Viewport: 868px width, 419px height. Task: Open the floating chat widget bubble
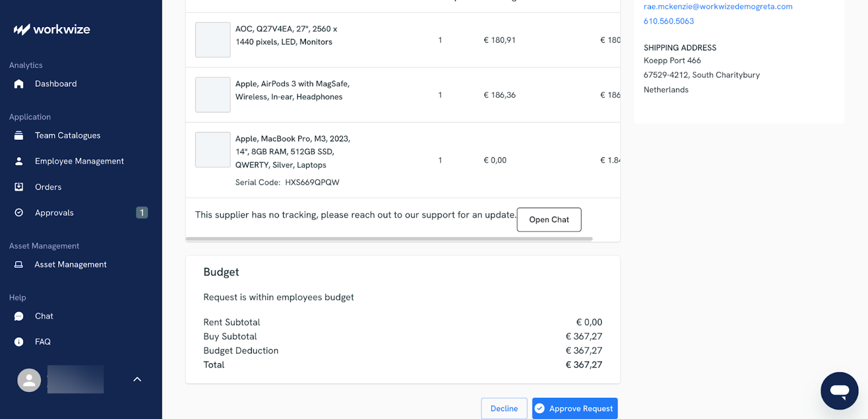click(x=839, y=391)
